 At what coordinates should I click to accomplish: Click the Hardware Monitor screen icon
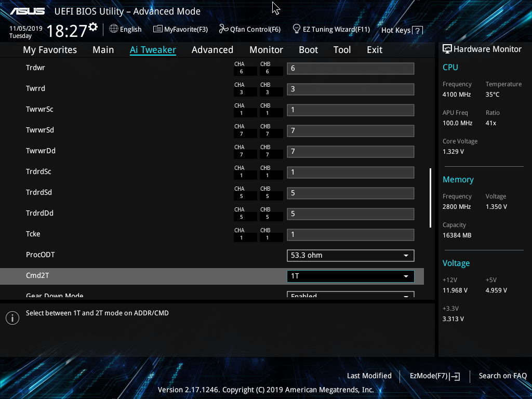(447, 49)
